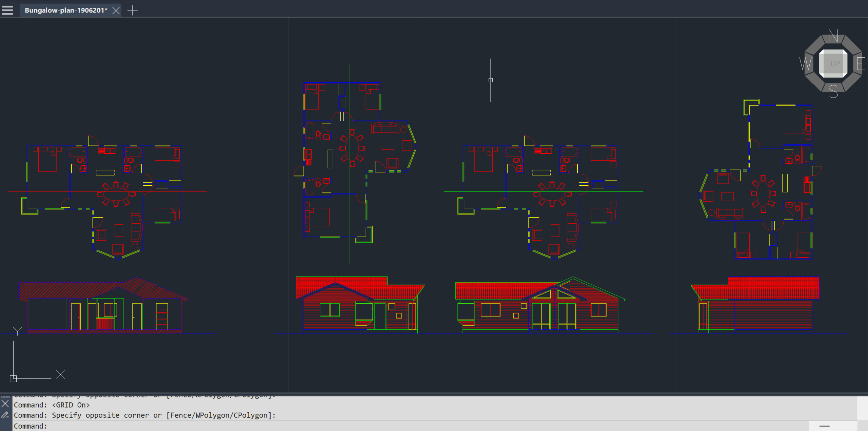The image size is (868, 431).
Task: Open the hamburger application menu
Action: click(7, 10)
